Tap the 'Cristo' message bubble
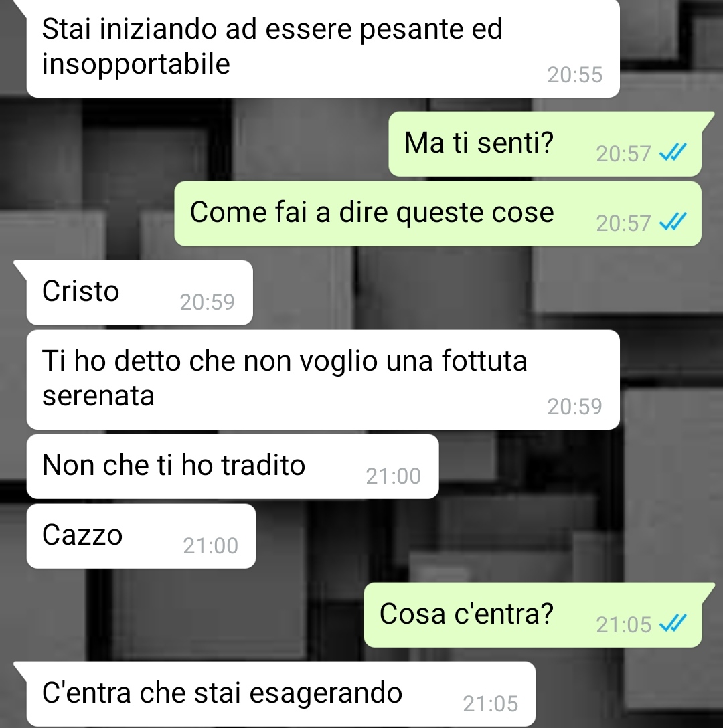The width and height of the screenshot is (723, 728). (139, 292)
